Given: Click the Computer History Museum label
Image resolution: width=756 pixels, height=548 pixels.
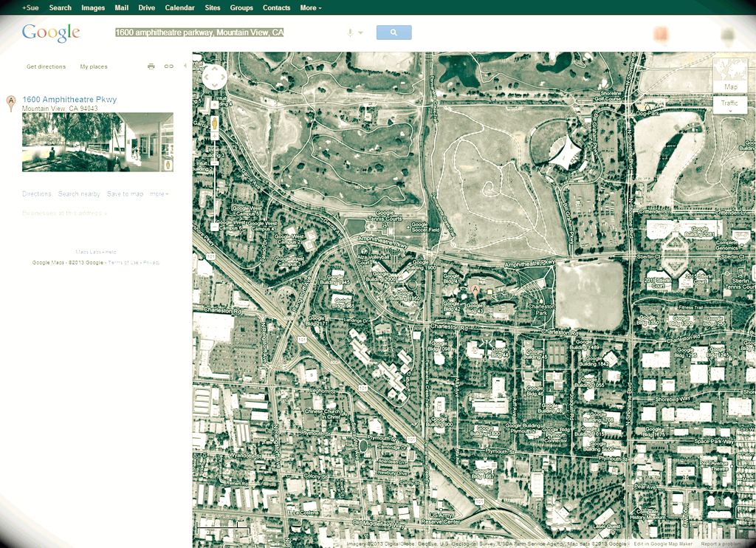Looking at the screenshot, I should 647,514.
